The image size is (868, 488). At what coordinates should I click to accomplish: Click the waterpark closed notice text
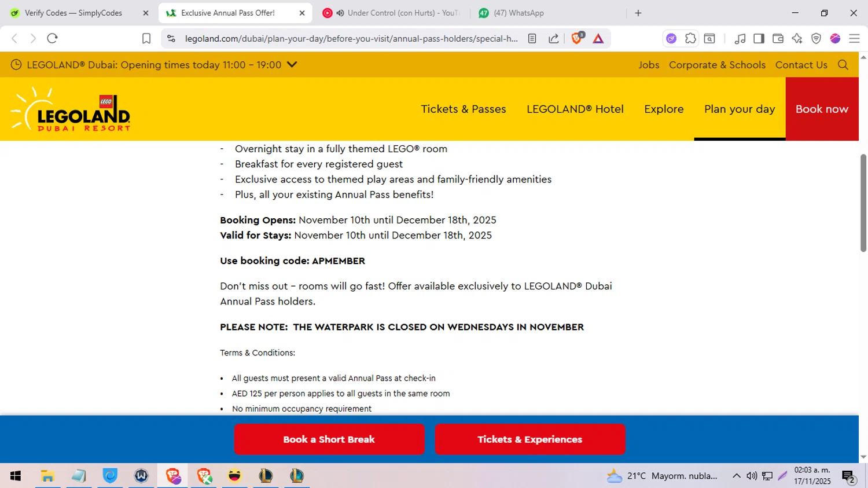pos(402,327)
